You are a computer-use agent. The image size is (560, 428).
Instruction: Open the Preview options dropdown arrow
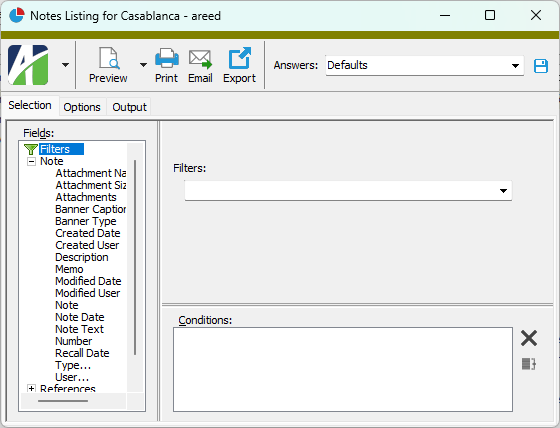[x=143, y=65]
